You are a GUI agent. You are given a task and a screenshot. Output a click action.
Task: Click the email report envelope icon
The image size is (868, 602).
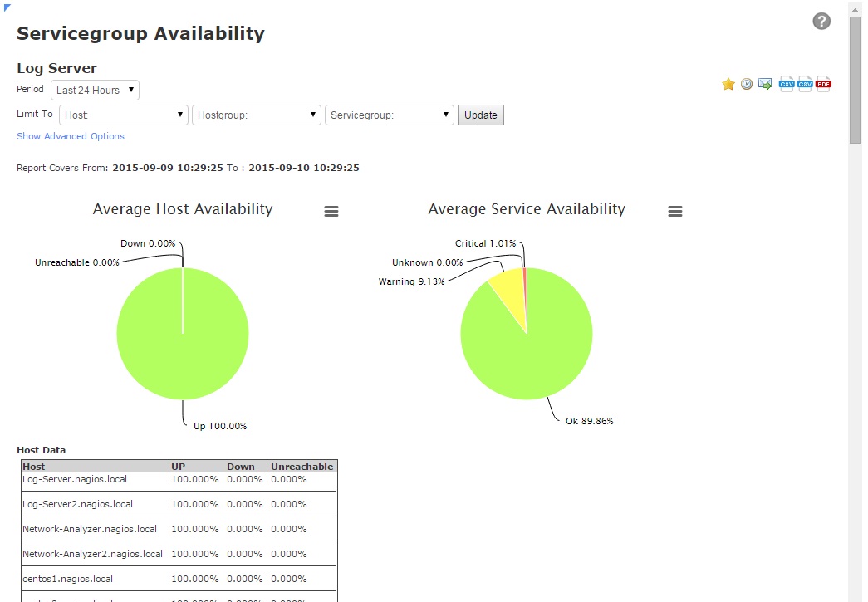tap(765, 84)
